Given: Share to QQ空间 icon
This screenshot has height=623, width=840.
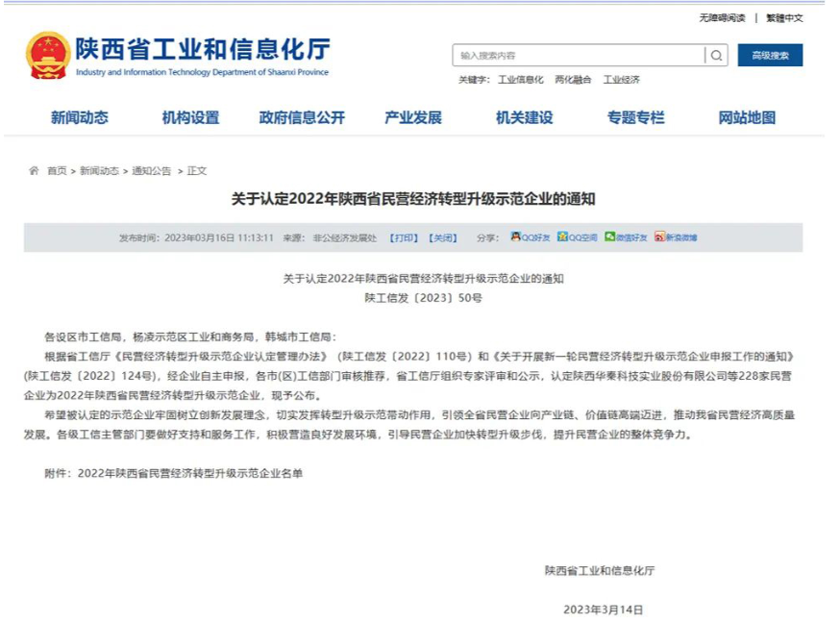Looking at the screenshot, I should click(562, 237).
